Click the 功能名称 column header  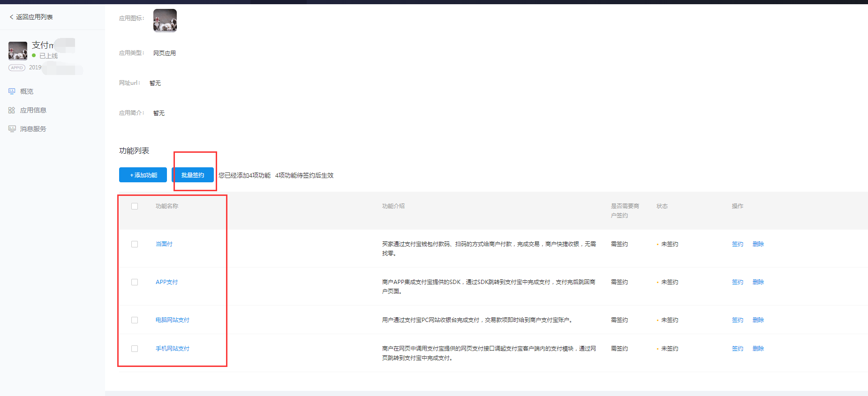coord(167,206)
